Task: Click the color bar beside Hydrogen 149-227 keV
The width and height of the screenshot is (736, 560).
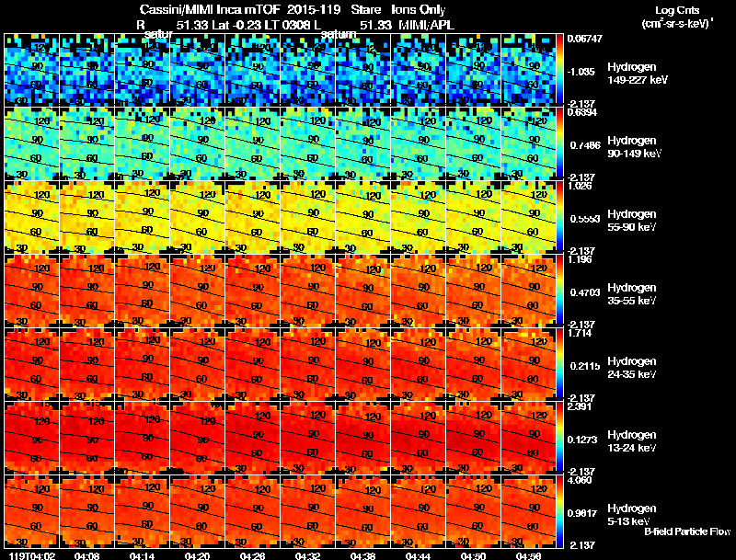Action: coord(559,70)
